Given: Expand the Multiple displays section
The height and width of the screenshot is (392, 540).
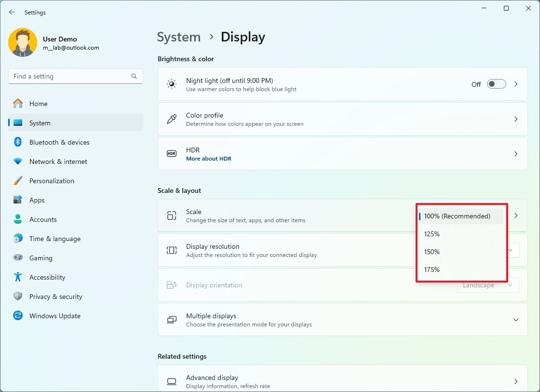Looking at the screenshot, I should (516, 319).
